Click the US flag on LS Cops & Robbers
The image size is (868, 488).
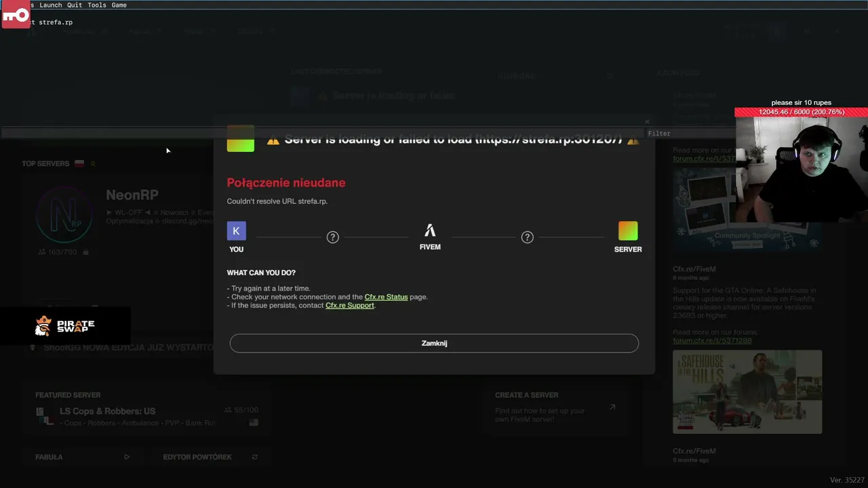254,422
